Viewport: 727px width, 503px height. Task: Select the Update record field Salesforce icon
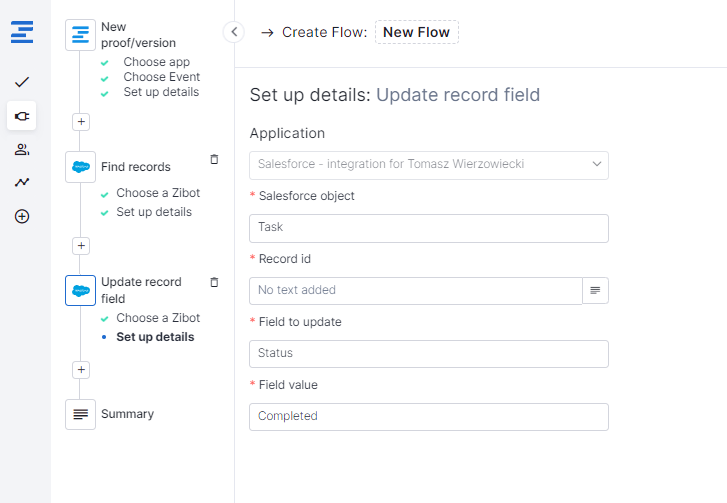point(80,291)
